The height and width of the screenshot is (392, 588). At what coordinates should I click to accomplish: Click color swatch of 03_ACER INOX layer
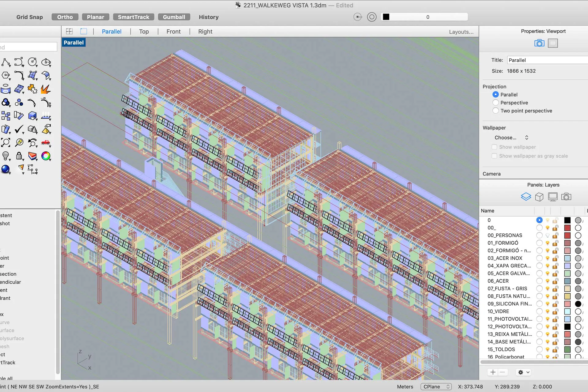coord(567,258)
